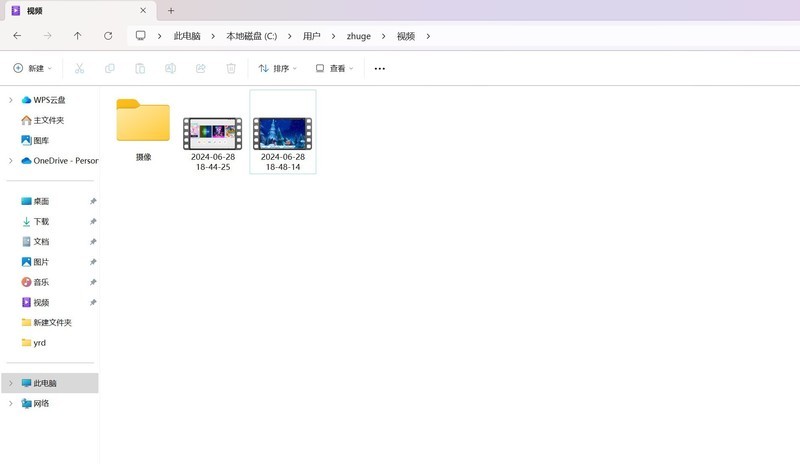Open 主文件夹 in the sidebar
This screenshot has height=464, width=800.
tap(43, 120)
